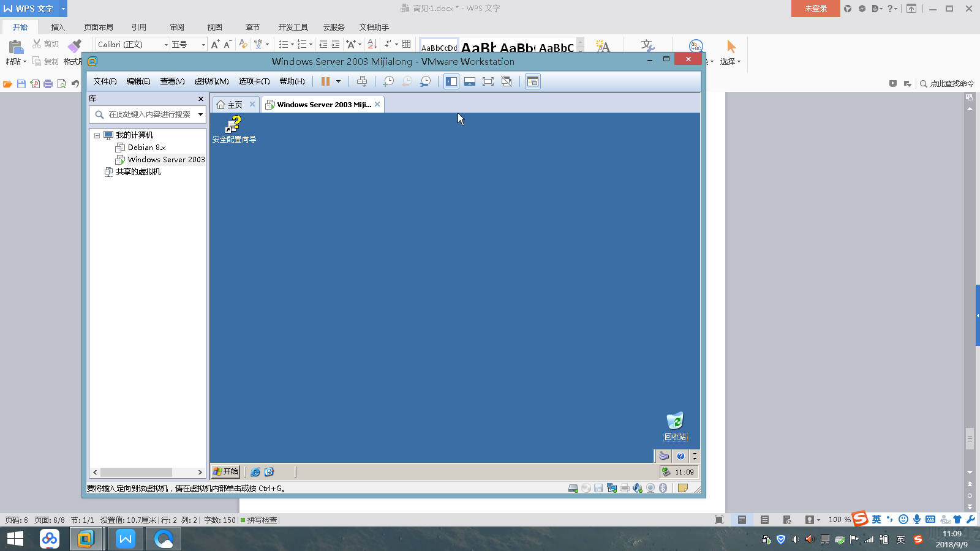Screen dimensions: 980x551
Task: Click the VMware Bluetooth device status icon
Action: pyautogui.click(x=663, y=488)
